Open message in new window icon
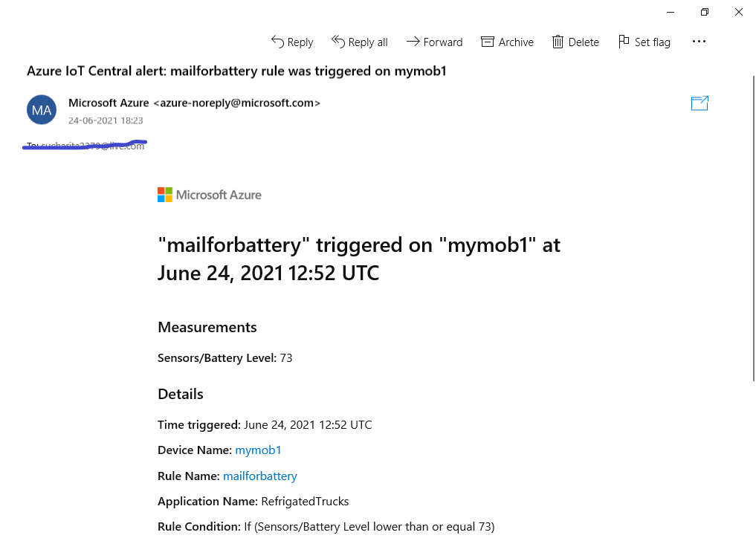 pyautogui.click(x=700, y=103)
